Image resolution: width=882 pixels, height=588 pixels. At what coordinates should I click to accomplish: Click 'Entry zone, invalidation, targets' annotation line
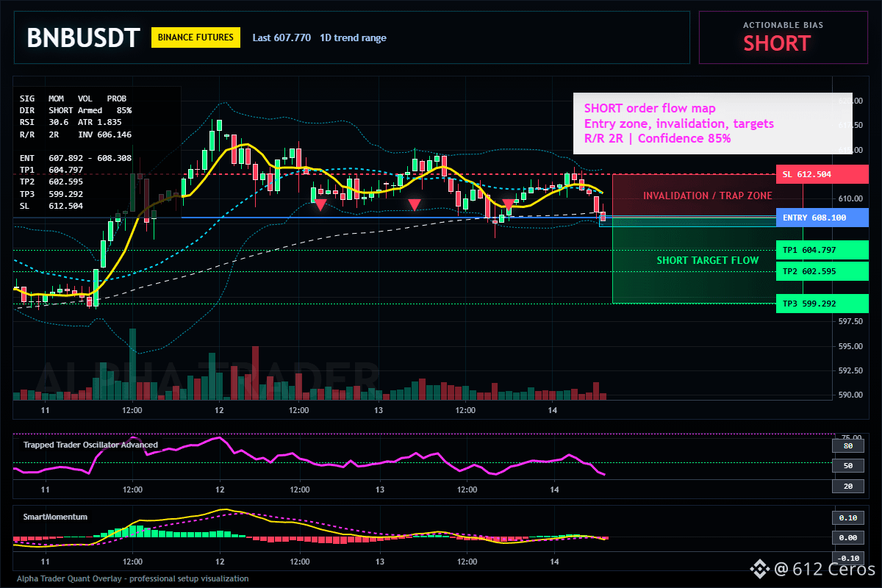point(678,123)
